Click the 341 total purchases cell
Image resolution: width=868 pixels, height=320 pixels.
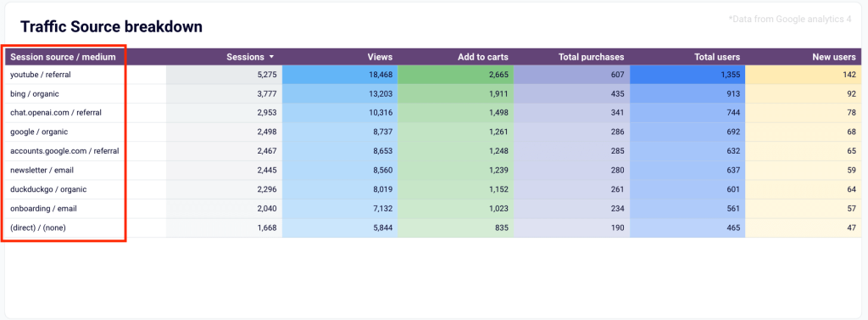coord(572,113)
